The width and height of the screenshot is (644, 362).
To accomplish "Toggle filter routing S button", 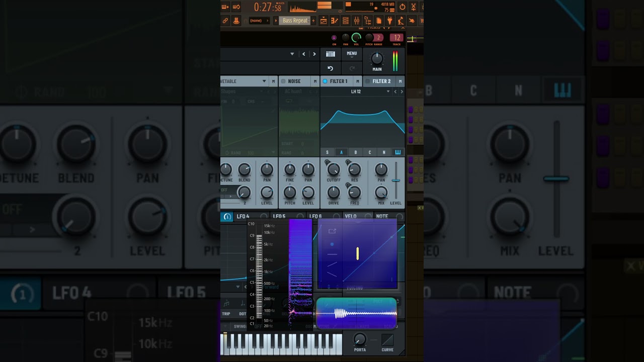I will click(x=327, y=152).
